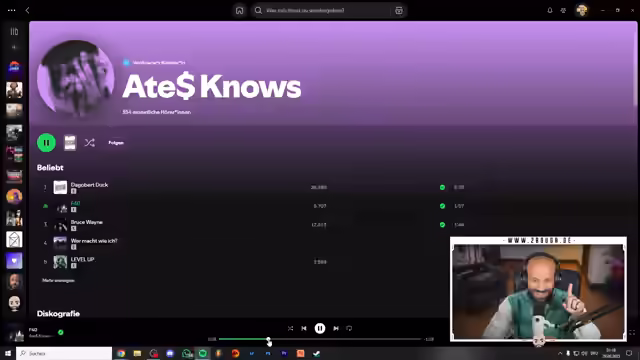Open the browse icon in search bar

pos(399,11)
